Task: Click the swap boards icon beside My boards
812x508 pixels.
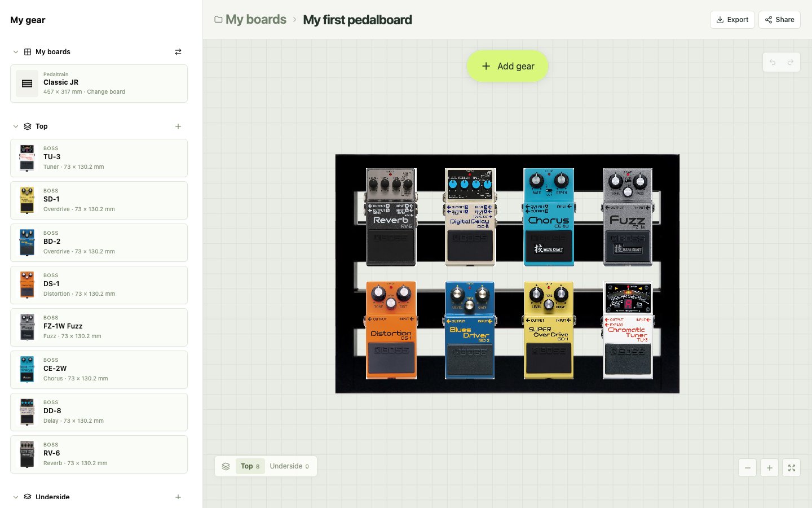Action: [178, 52]
